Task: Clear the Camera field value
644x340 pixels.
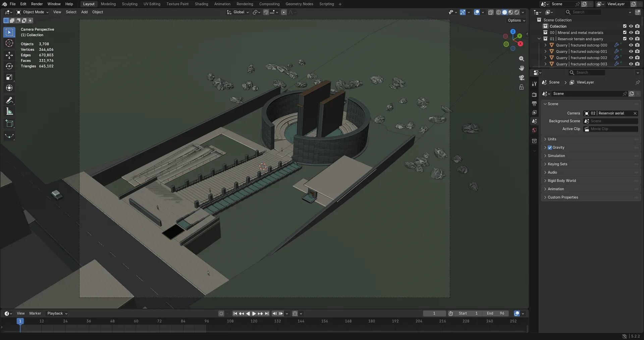Action: pyautogui.click(x=635, y=113)
